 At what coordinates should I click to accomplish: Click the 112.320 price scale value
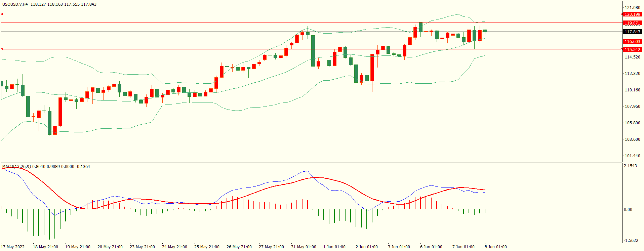[x=632, y=74]
